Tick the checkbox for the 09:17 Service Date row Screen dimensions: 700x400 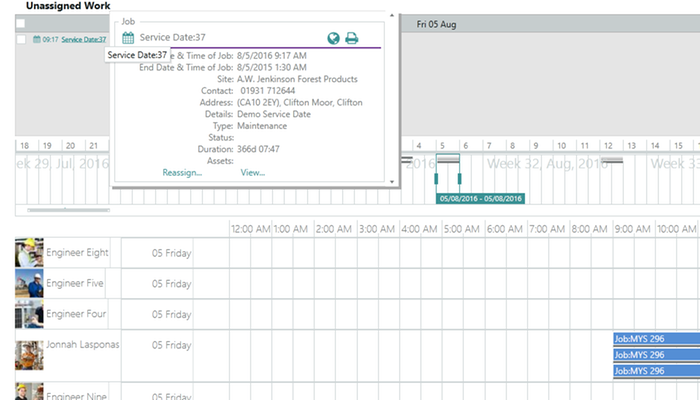(x=21, y=39)
